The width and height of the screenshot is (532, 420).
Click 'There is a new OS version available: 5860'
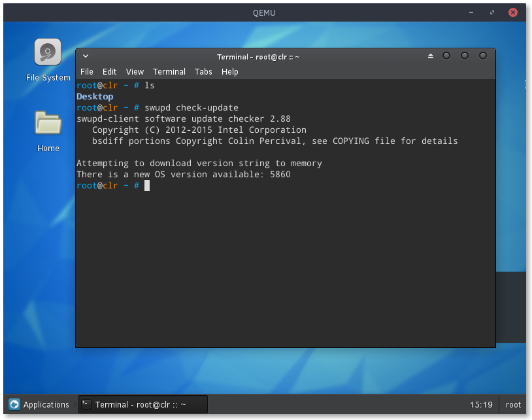183,174
